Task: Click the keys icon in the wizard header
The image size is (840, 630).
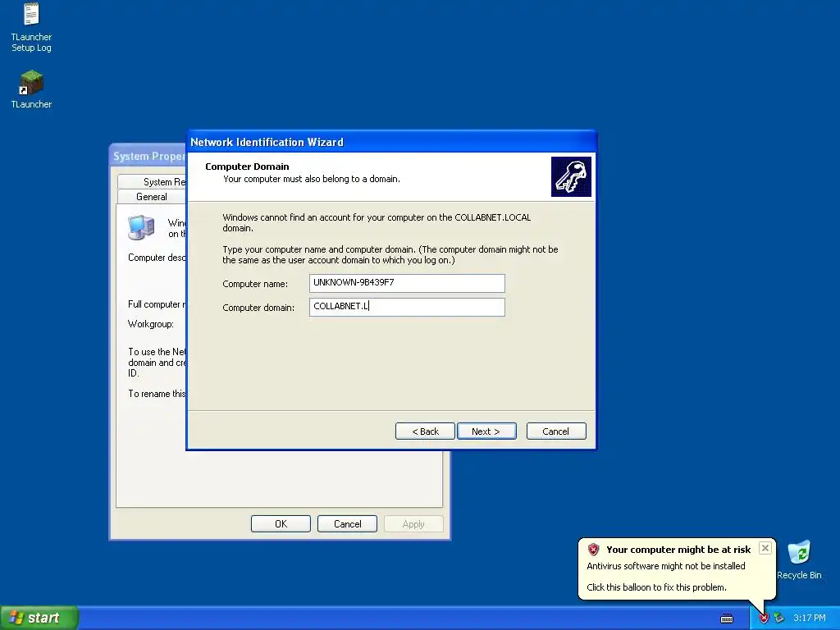Action: coord(571,177)
